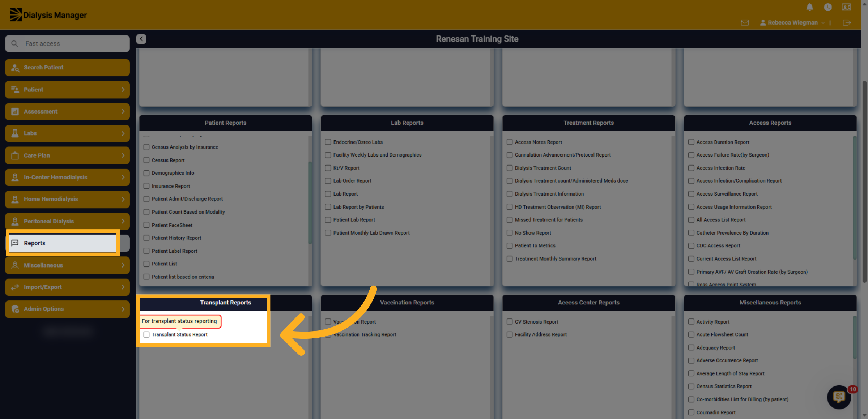The width and height of the screenshot is (868, 419).
Task: Click the contact card icon in header
Action: point(846,7)
